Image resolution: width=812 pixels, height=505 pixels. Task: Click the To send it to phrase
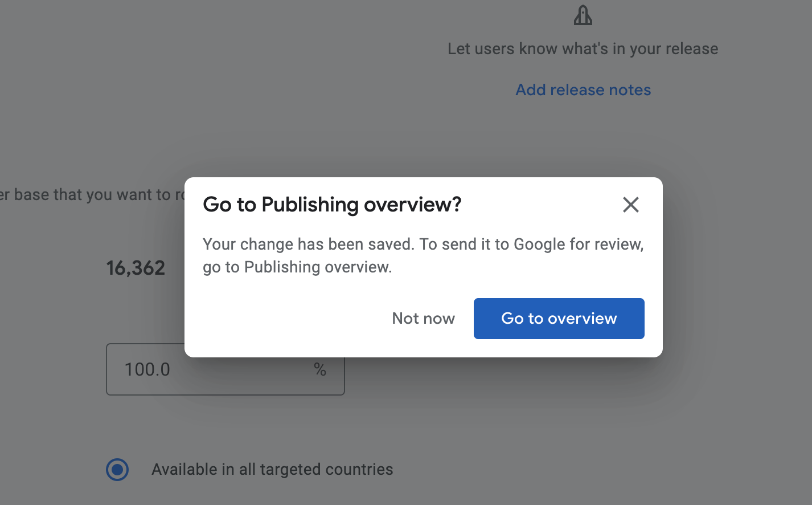click(464, 245)
